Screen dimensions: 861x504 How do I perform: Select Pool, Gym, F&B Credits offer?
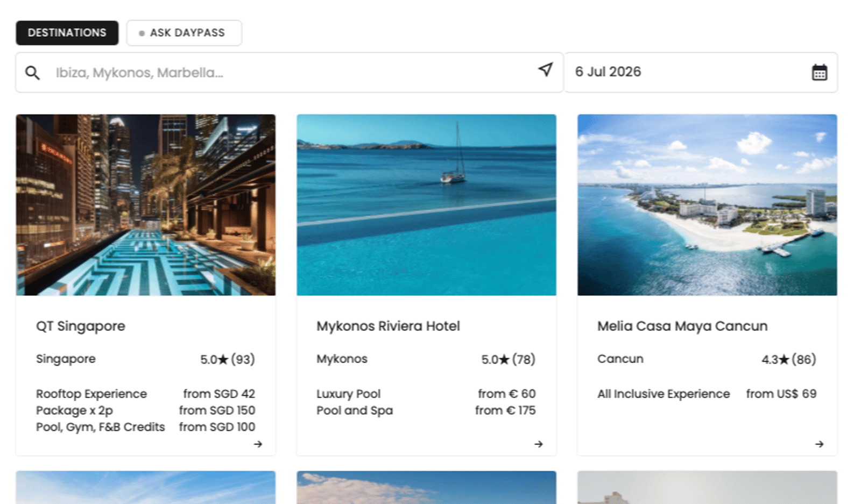tap(101, 427)
